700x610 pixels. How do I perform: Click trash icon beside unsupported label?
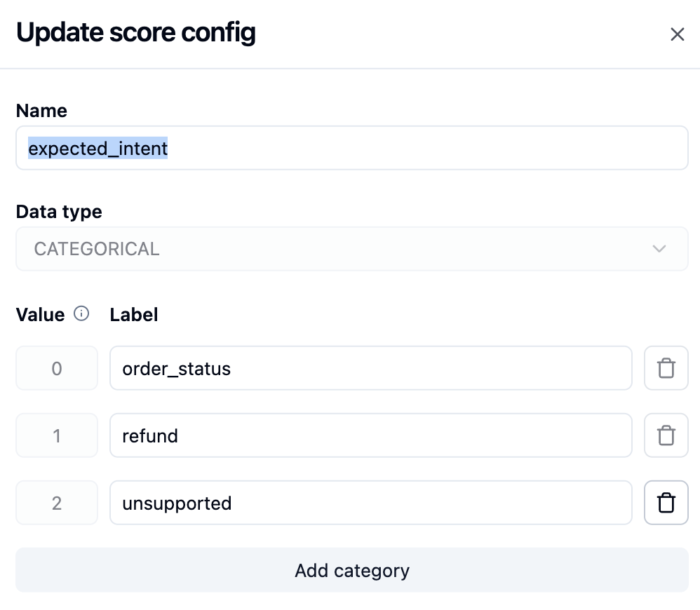pos(666,503)
